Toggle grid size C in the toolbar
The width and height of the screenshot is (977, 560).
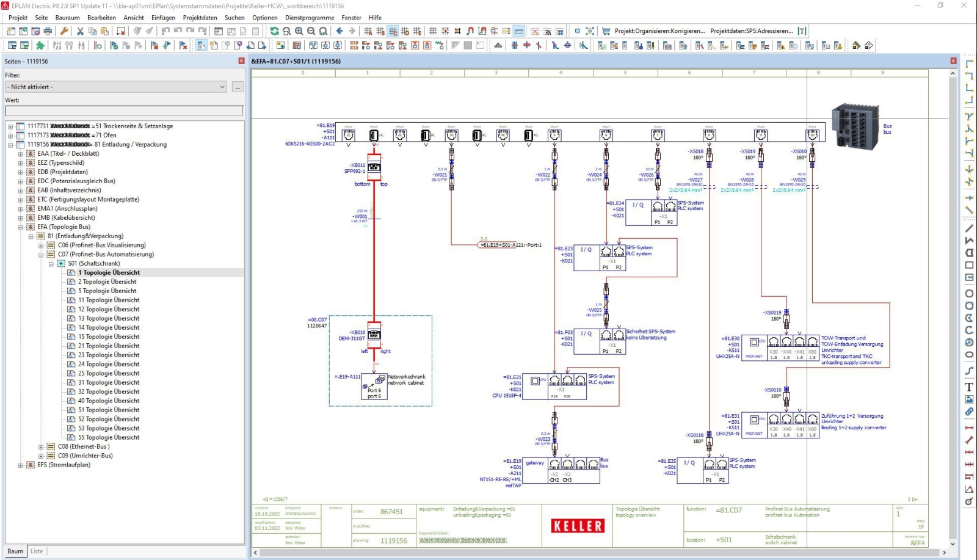(x=394, y=31)
